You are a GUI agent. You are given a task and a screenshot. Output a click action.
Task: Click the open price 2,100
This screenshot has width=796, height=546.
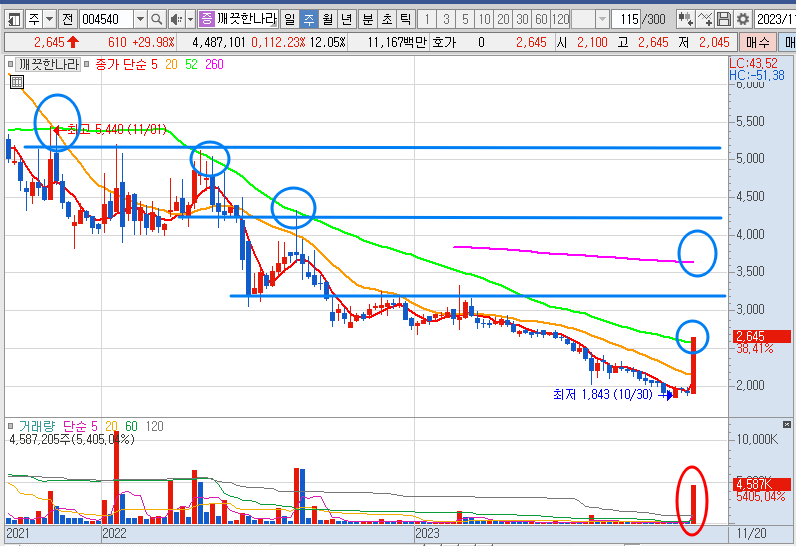click(x=592, y=43)
